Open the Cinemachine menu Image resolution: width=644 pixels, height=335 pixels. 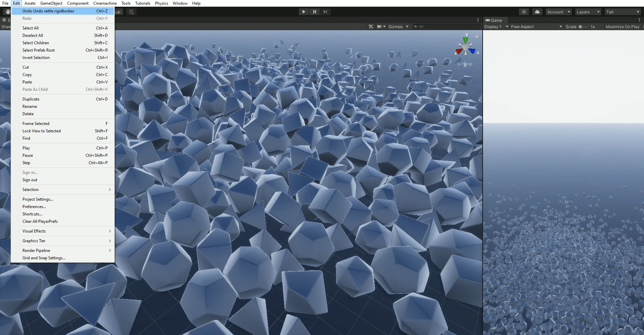coord(105,3)
